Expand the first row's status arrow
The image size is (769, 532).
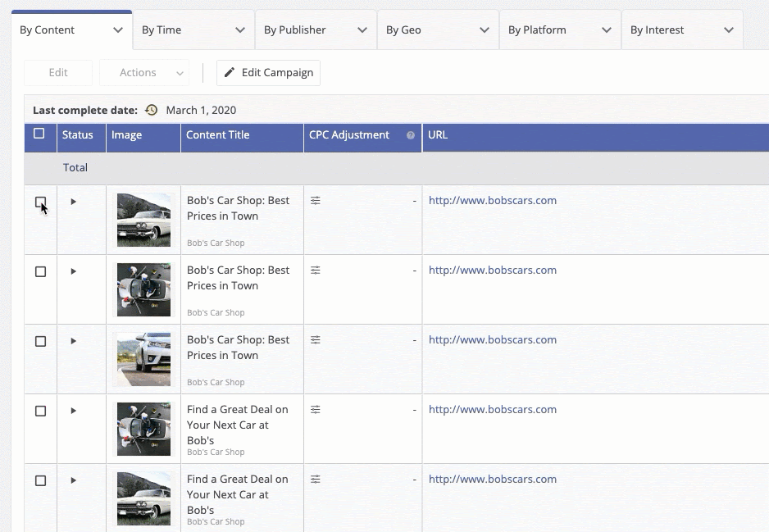(73, 201)
